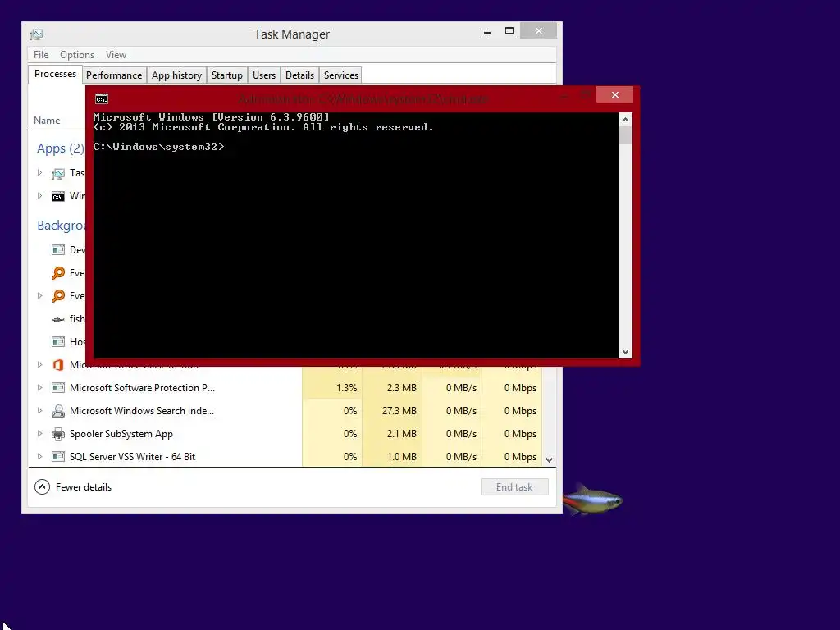The image size is (840, 630).
Task: Switch to the Processes tab
Action: point(55,74)
